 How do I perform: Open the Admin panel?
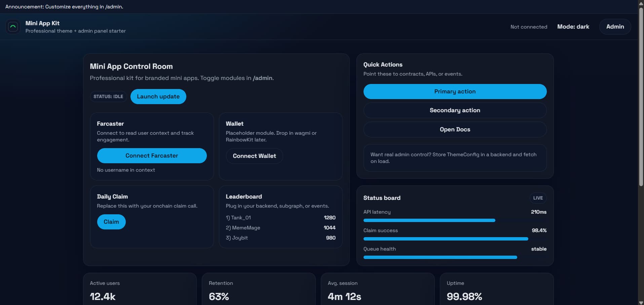[615, 27]
